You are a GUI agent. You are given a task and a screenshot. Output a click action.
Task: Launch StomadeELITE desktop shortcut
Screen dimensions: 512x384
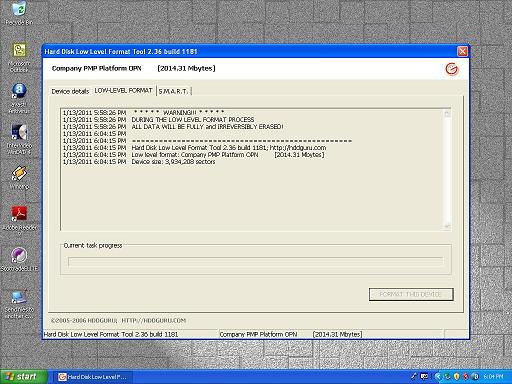[x=19, y=259]
